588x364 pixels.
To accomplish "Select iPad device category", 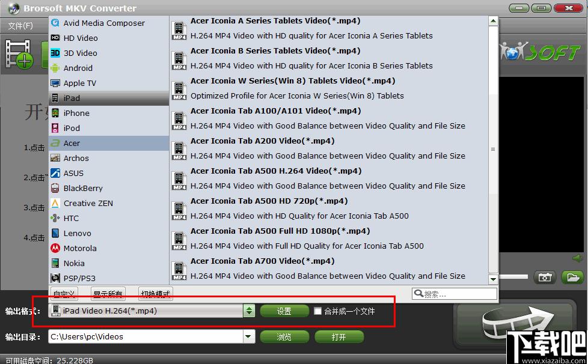I will pos(109,98).
